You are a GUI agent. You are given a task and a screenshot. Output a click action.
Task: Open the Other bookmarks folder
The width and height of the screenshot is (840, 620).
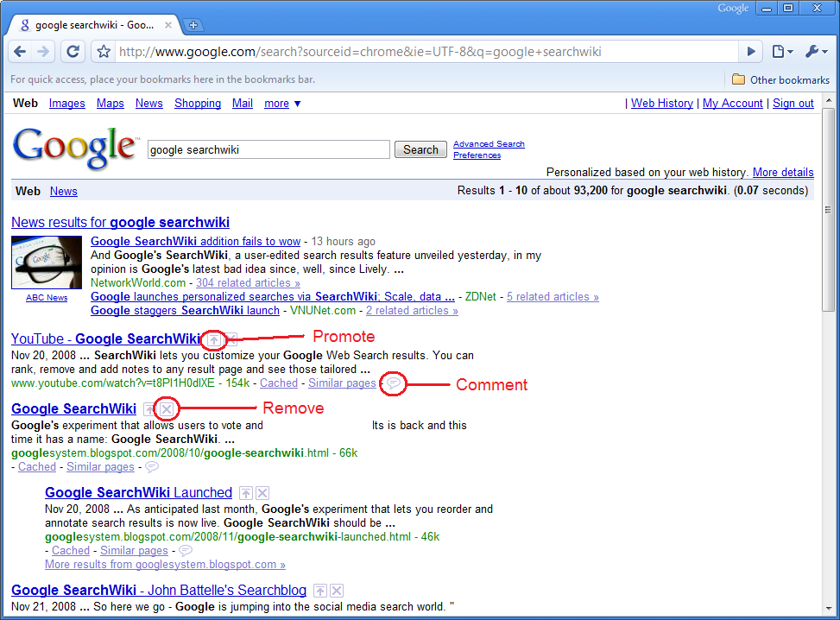(x=780, y=79)
